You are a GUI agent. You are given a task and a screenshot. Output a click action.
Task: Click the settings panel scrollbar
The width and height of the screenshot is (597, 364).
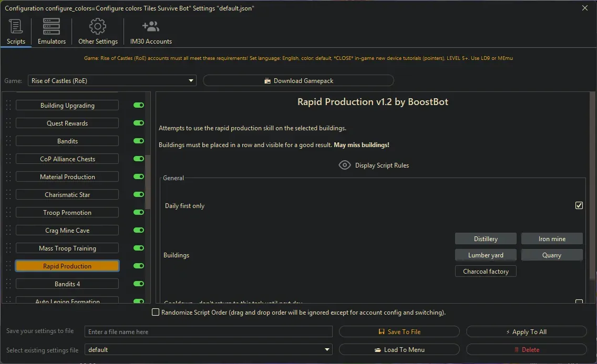tap(592, 186)
